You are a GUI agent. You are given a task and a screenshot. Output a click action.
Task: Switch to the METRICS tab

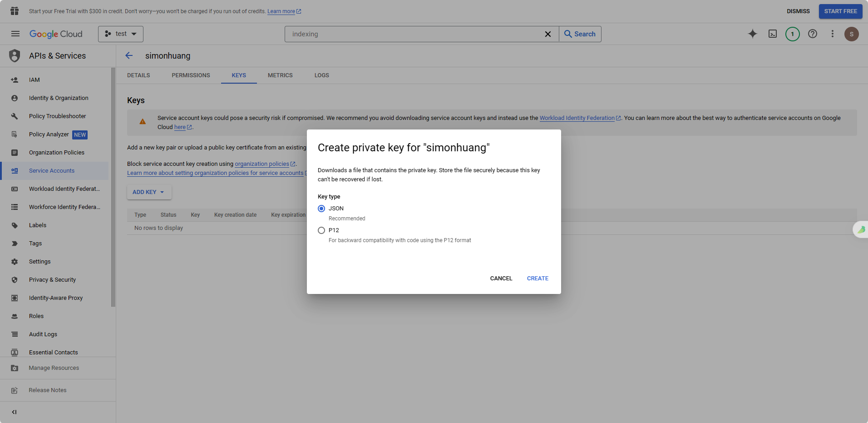280,75
